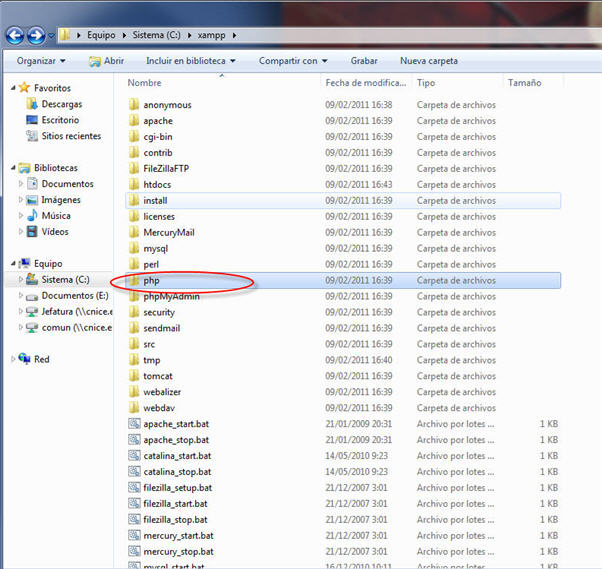Viewport: 602px width, 569px height.
Task: Expand the Sistema (C:) drive node
Action: [x=21, y=280]
